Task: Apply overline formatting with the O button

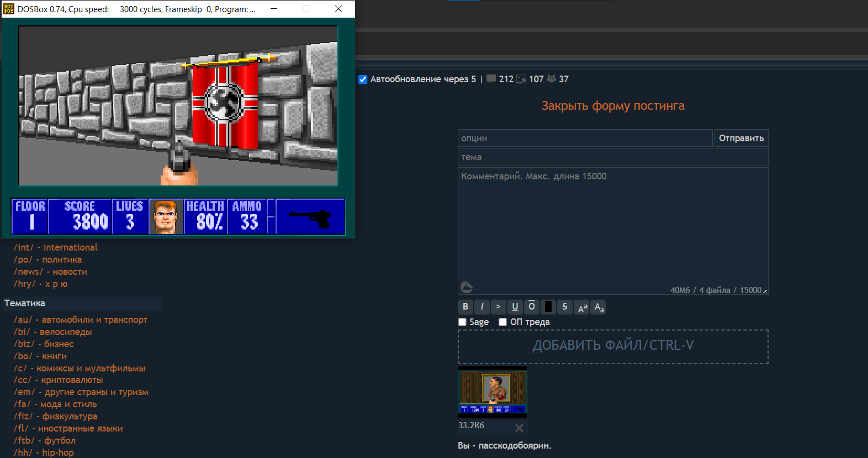Action: tap(532, 307)
